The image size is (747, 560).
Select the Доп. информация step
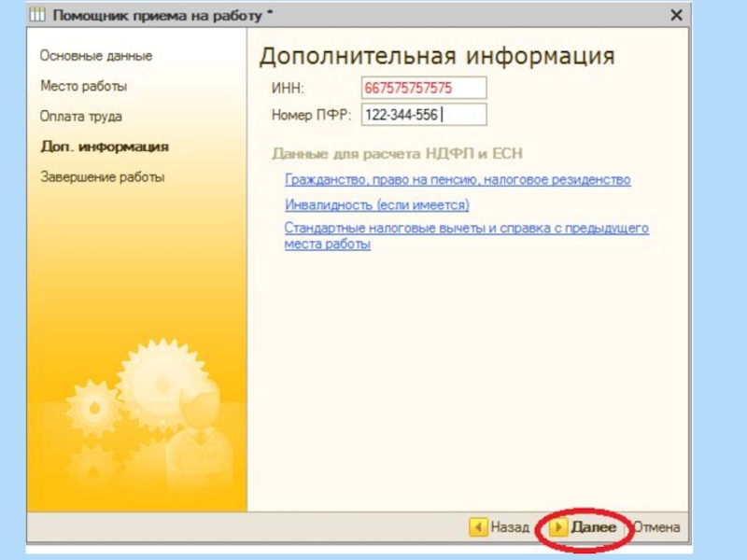point(105,147)
